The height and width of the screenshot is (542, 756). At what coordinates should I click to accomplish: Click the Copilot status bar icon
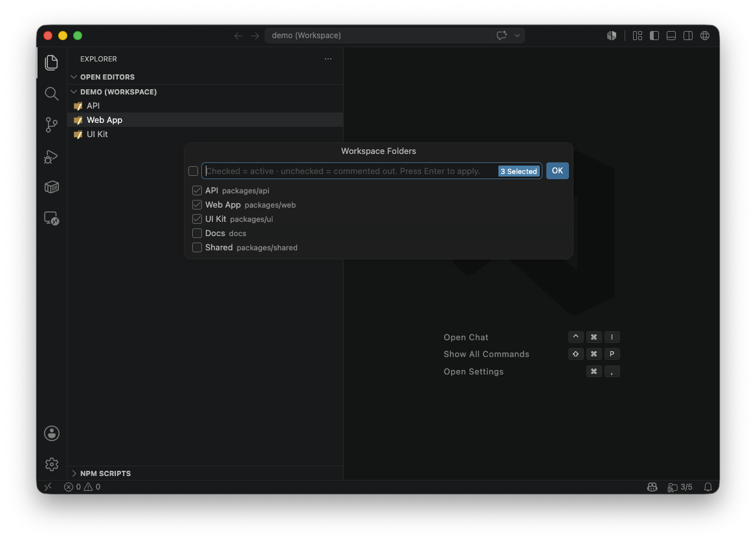[652, 486]
